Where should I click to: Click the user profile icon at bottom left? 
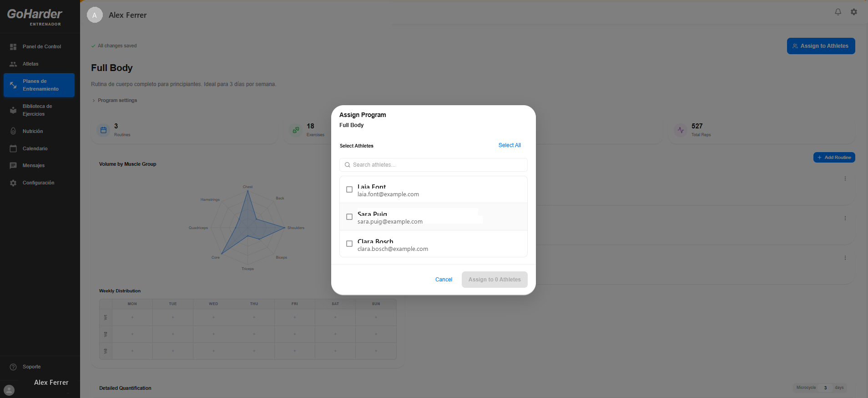pyautogui.click(x=9, y=390)
